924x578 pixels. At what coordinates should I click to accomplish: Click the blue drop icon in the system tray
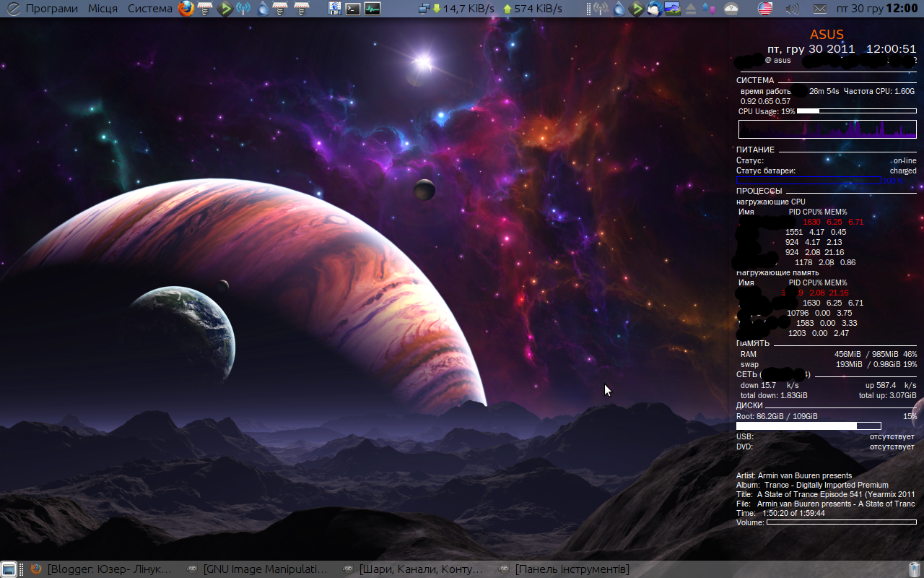point(619,9)
